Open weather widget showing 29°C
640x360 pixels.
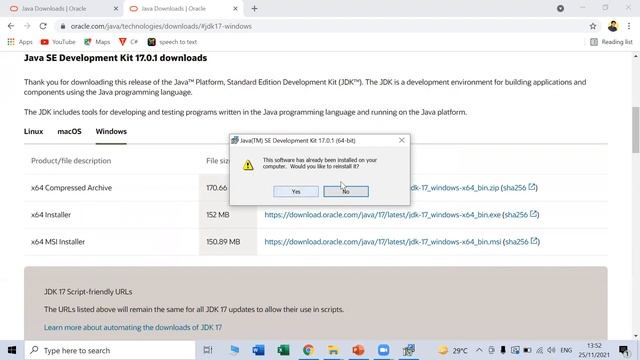pyautogui.click(x=453, y=350)
